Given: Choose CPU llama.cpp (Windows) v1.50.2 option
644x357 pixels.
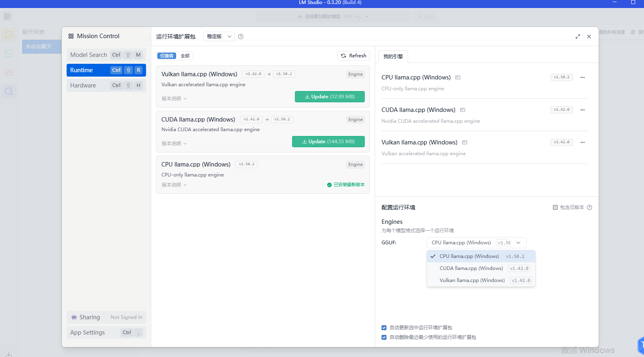Looking at the screenshot, I should [x=481, y=256].
